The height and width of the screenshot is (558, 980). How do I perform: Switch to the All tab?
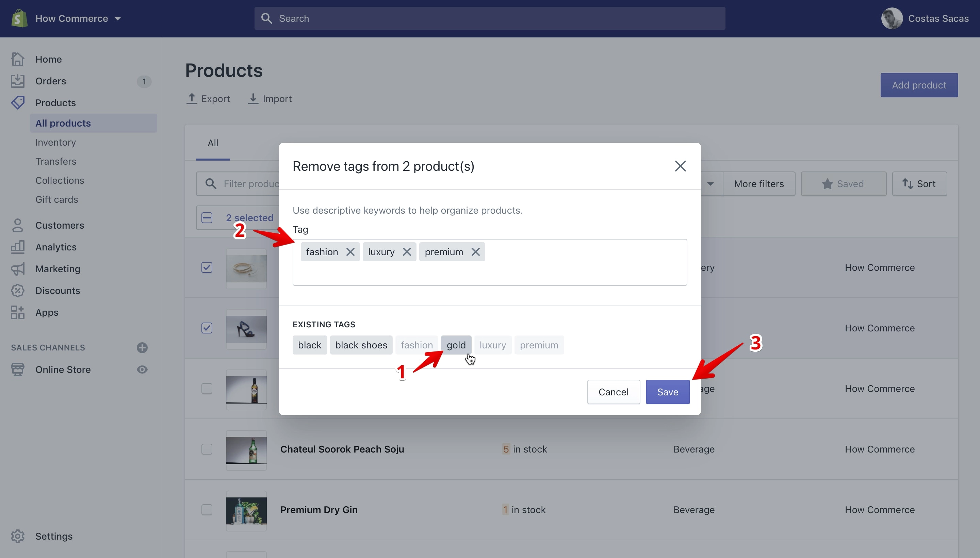[213, 143]
